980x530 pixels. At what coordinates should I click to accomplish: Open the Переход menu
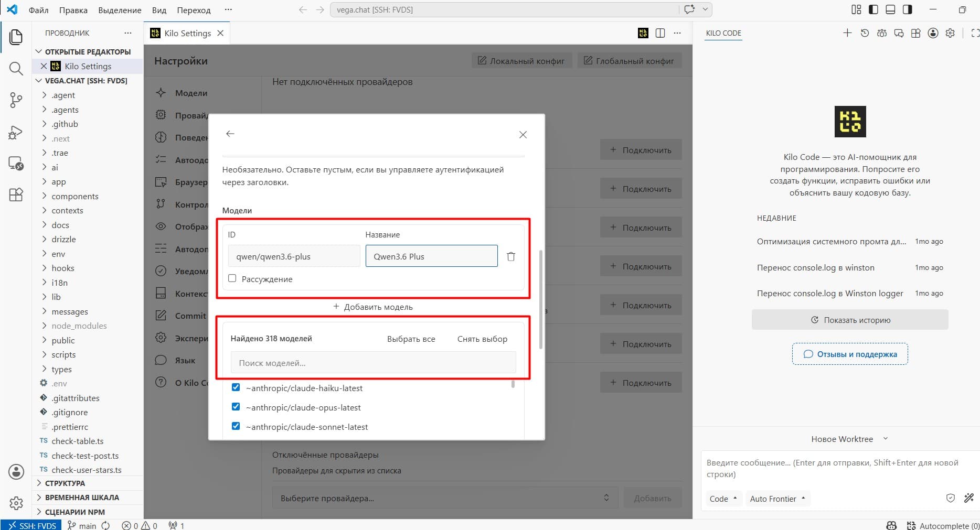pos(194,10)
